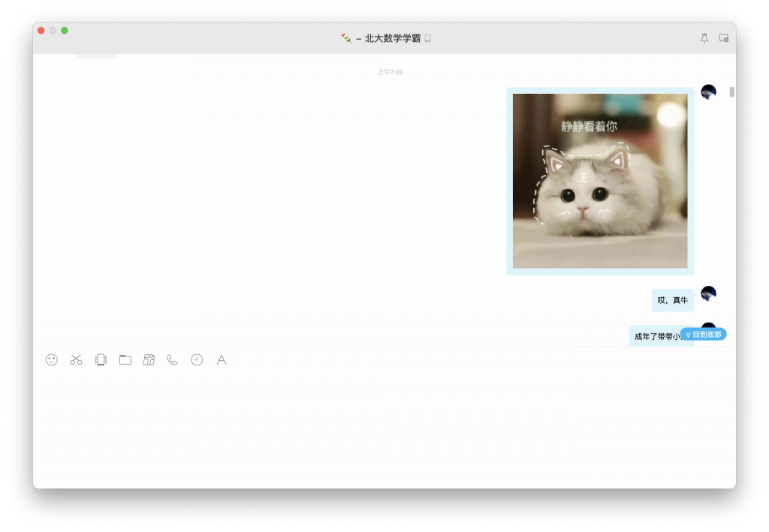
Task: Select the truncated 成年了带带小 message
Action: (655, 334)
